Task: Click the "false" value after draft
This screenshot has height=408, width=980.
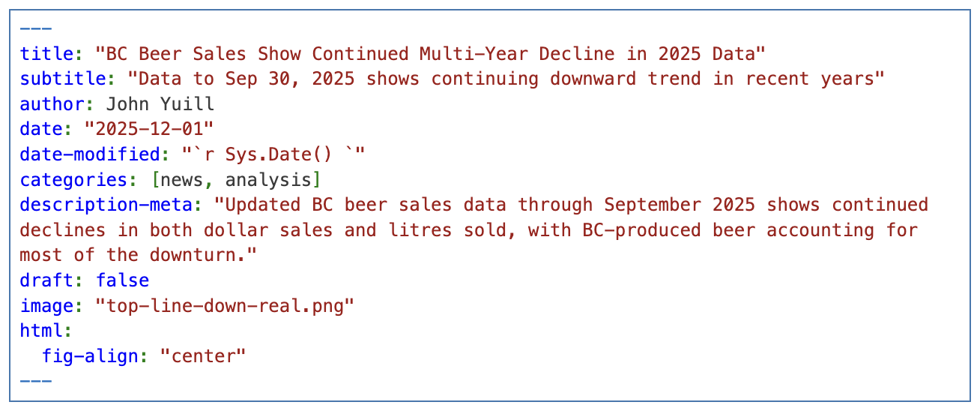Action: tap(122, 280)
